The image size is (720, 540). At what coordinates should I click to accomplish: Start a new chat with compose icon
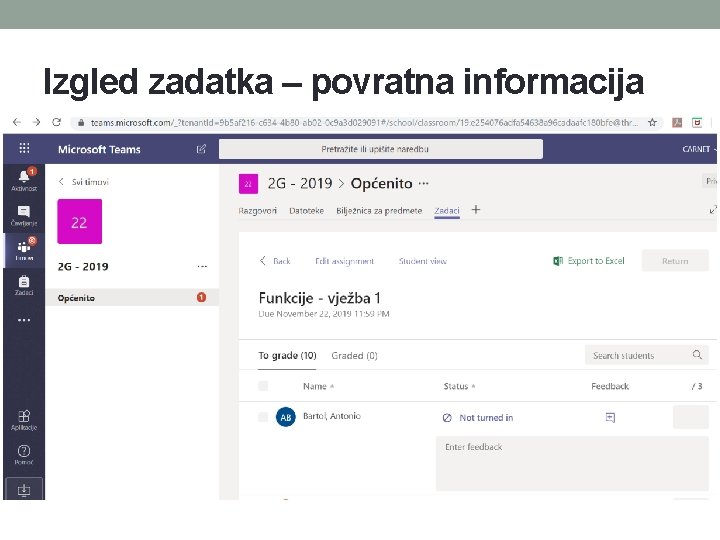[201, 149]
